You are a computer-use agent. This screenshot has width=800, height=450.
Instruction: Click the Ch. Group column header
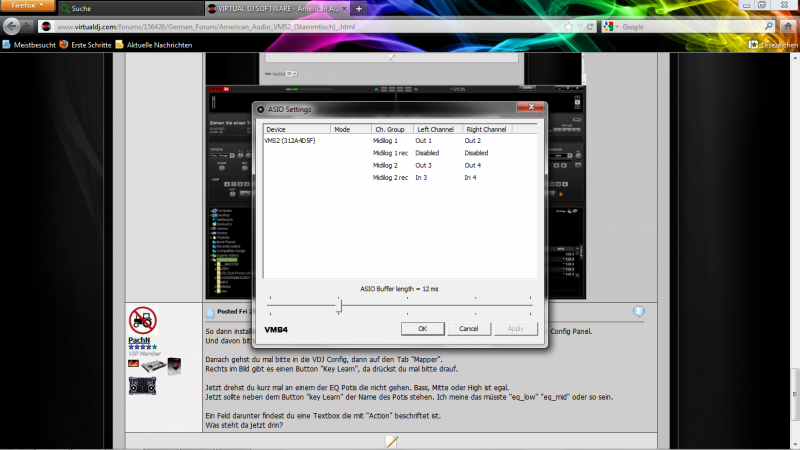[x=391, y=129]
